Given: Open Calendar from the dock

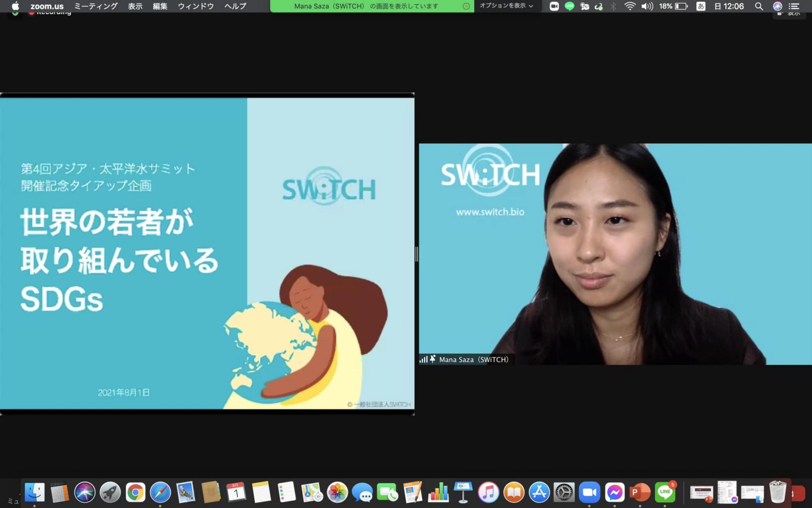Looking at the screenshot, I should [236, 492].
